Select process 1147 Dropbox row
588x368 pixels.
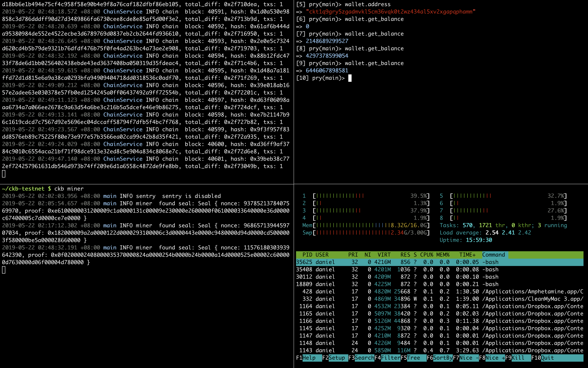(440, 336)
